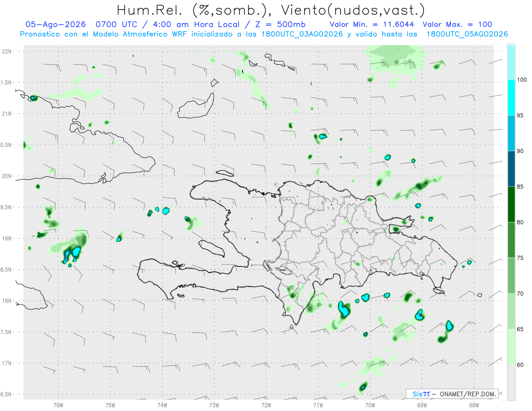Click the 75W longitude label

pos(110,405)
